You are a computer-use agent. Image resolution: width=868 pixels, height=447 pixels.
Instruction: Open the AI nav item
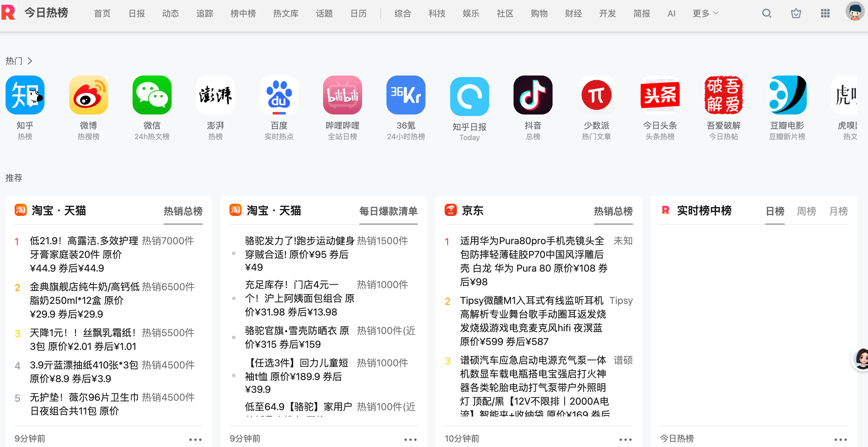[671, 13]
